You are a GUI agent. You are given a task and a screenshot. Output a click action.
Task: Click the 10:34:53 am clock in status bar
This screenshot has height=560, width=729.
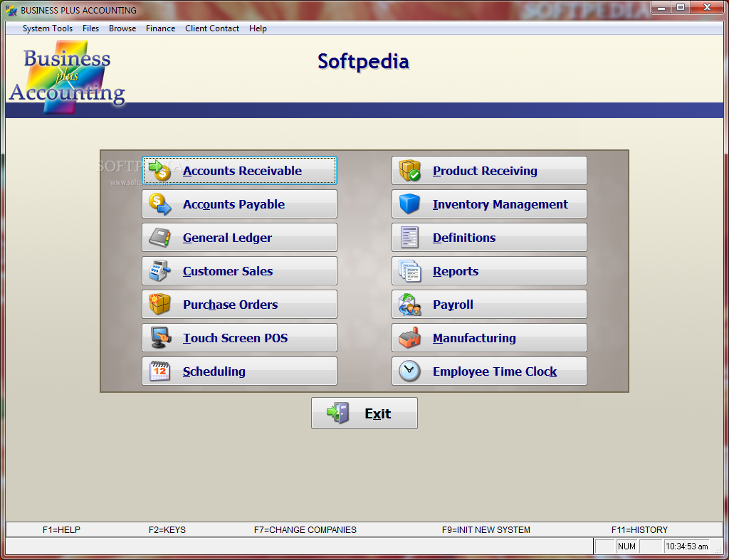(687, 546)
